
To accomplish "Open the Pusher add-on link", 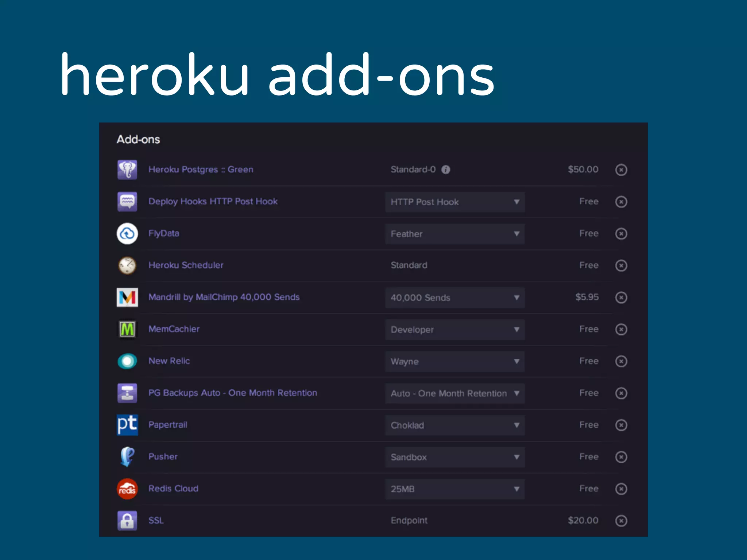I will tap(163, 456).
